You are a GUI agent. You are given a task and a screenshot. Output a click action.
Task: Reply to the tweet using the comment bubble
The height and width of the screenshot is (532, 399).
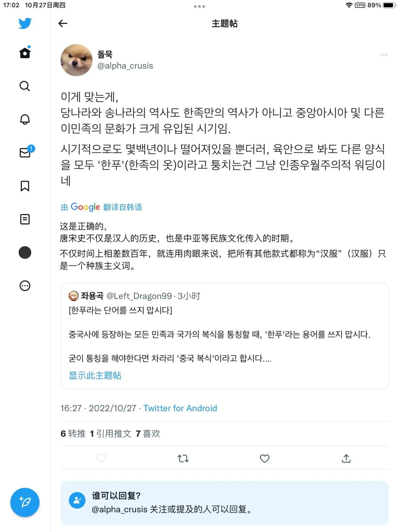pos(101,459)
